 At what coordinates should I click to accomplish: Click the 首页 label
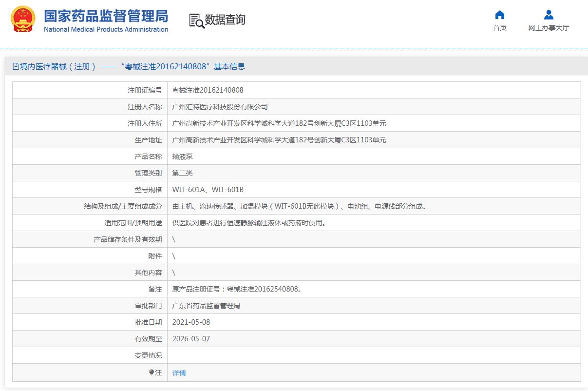pos(500,28)
